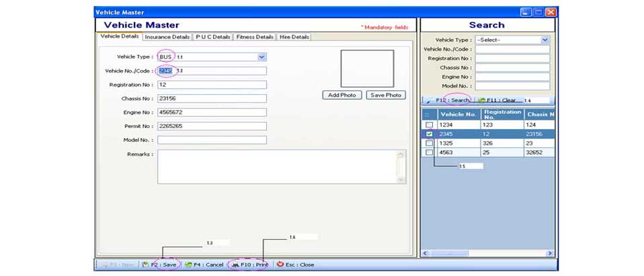Open the Fitness Details tab

pyautogui.click(x=255, y=37)
